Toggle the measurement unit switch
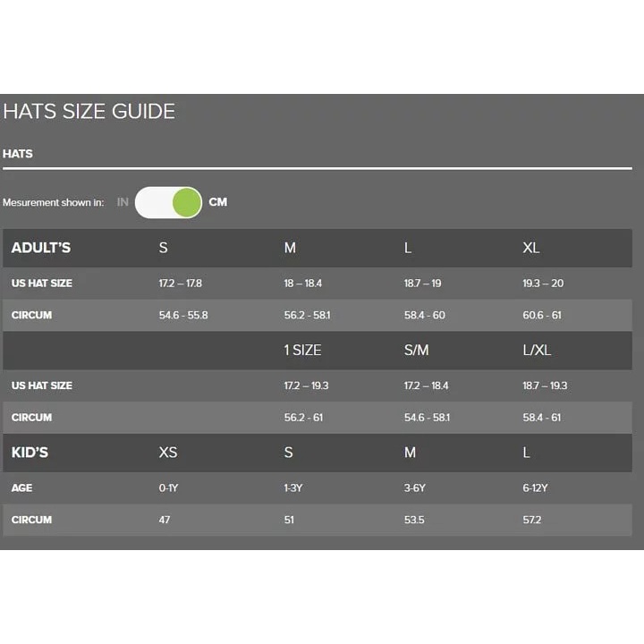This screenshot has height=644, width=644. coord(169,202)
